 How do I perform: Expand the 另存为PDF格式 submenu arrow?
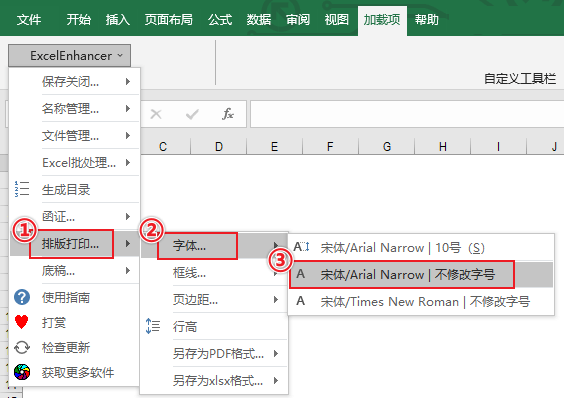click(x=276, y=353)
